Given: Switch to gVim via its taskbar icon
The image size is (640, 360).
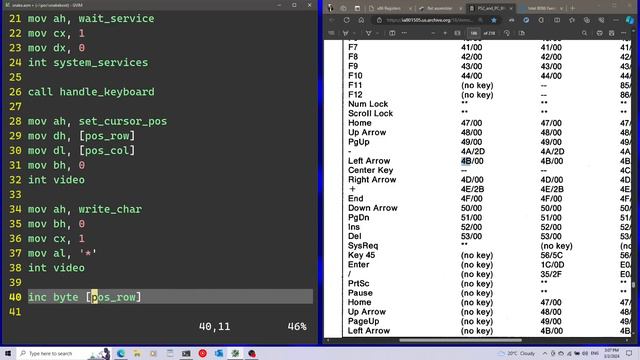Looking at the screenshot, I should click(x=235, y=353).
